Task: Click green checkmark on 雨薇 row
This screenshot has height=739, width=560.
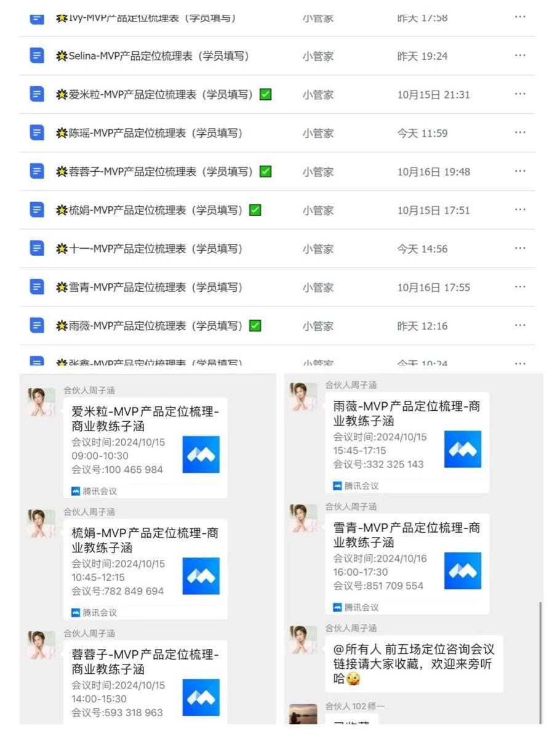Action: pos(255,325)
